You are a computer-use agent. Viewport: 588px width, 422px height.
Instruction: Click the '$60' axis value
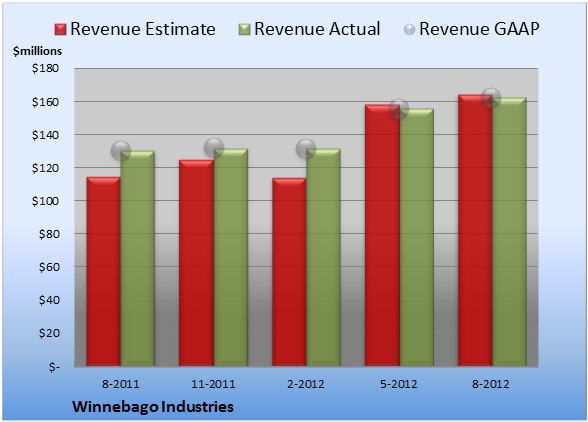[x=49, y=267]
